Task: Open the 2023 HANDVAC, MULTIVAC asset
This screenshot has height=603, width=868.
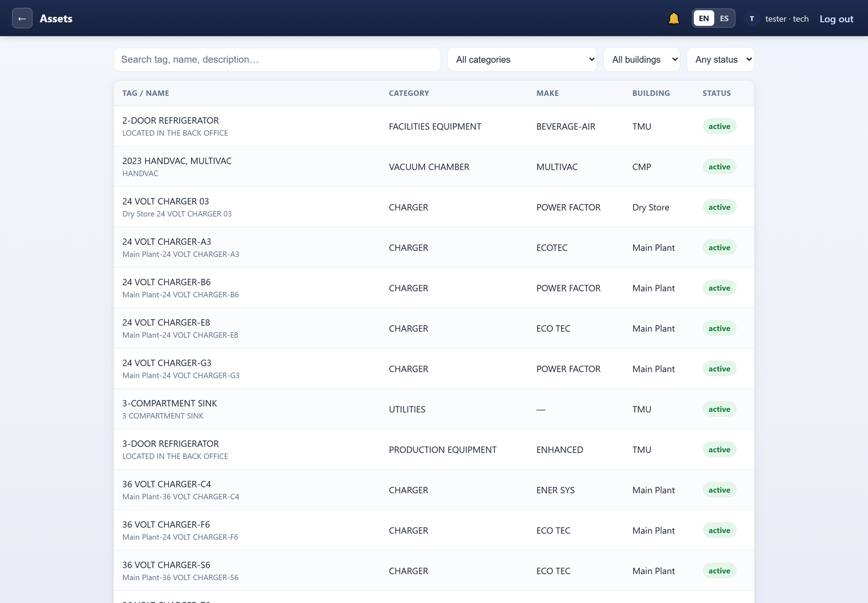Action: pos(434,167)
